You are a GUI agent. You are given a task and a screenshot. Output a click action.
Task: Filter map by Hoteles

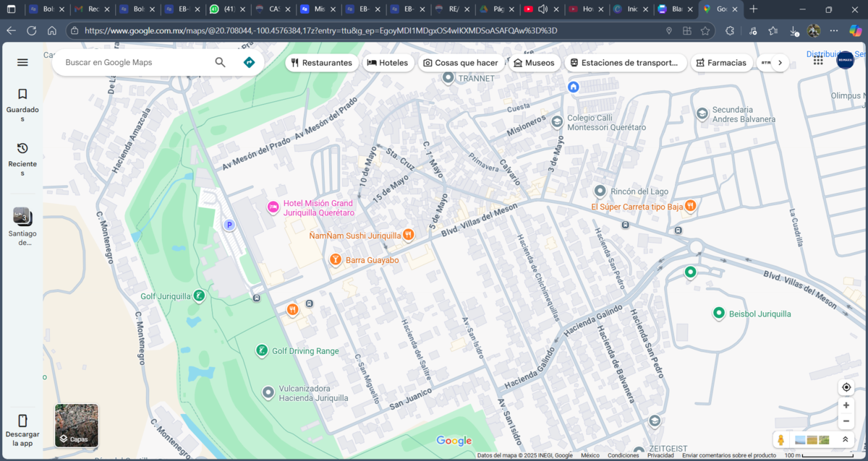pos(388,63)
